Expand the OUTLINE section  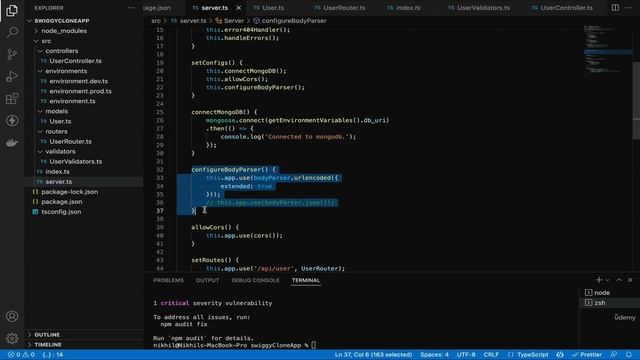[47, 335]
